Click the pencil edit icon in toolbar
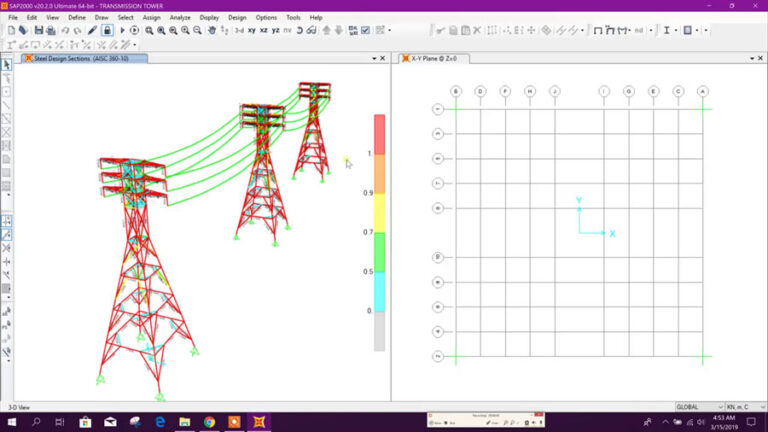 pos(92,30)
